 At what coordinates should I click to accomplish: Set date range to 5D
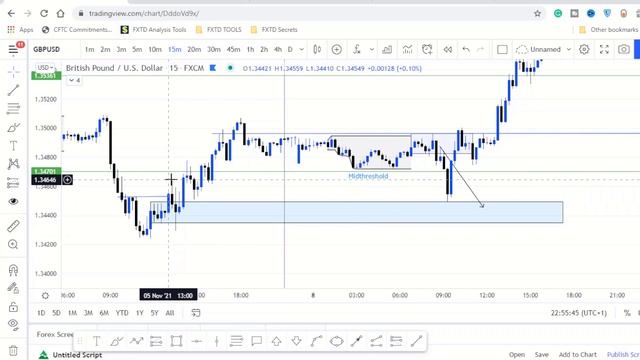tap(56, 313)
